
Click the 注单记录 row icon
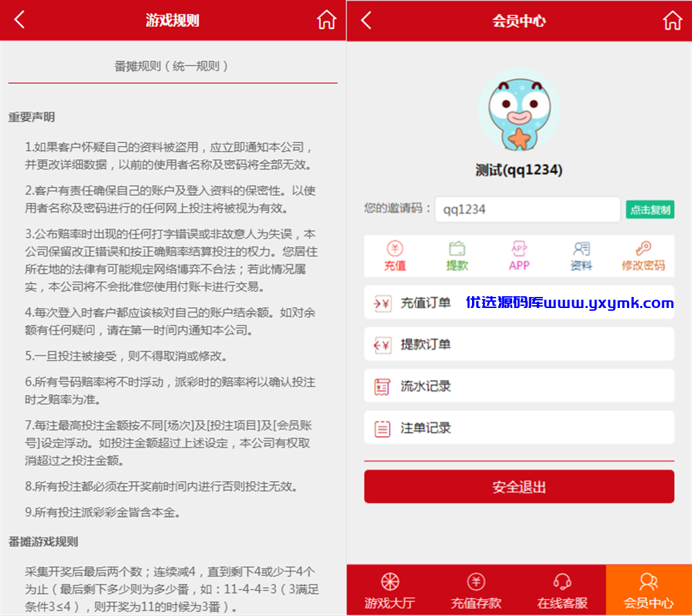[382, 428]
